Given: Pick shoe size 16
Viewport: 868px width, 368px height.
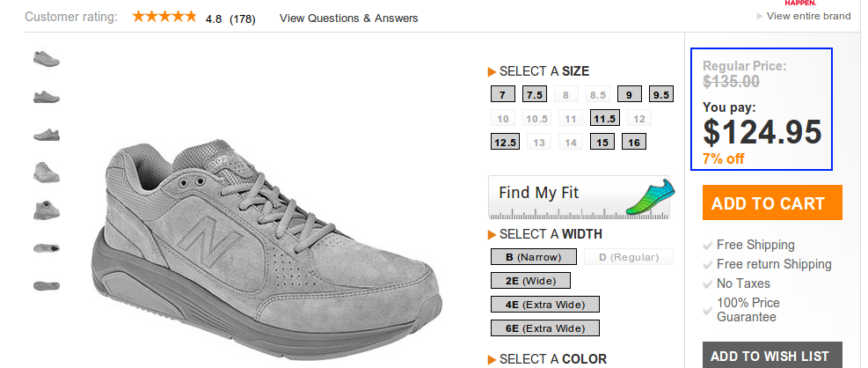Looking at the screenshot, I should 634,142.
